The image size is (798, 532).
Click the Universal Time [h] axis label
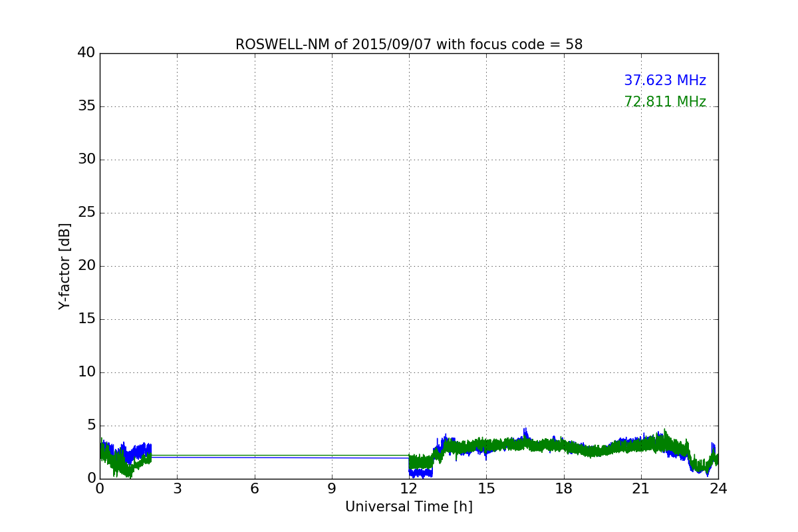click(x=409, y=507)
